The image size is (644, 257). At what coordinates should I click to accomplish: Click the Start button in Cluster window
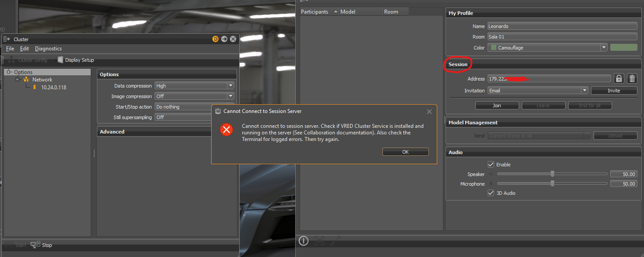(16, 245)
